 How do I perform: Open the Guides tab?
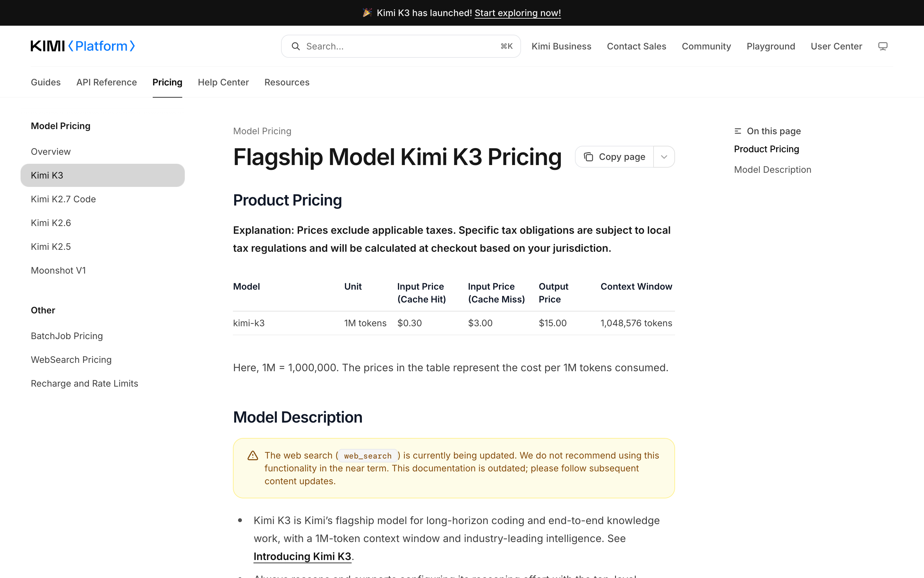pyautogui.click(x=46, y=82)
